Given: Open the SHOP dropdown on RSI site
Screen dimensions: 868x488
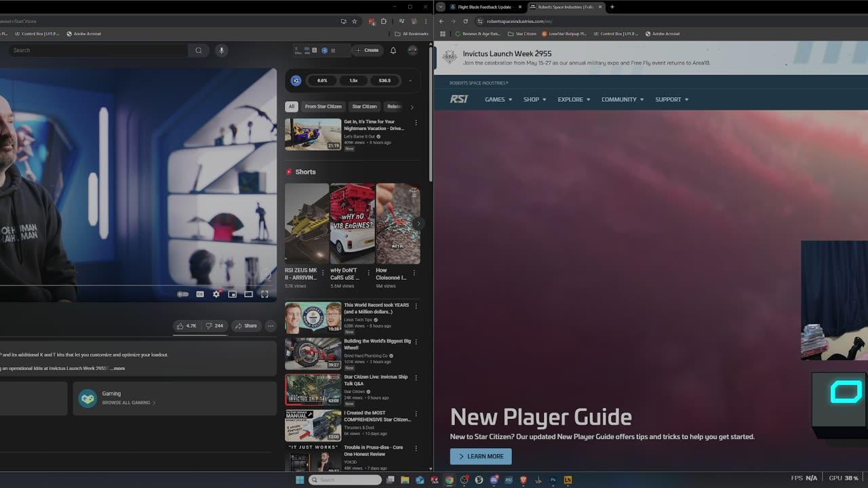Looking at the screenshot, I should click(x=535, y=100).
